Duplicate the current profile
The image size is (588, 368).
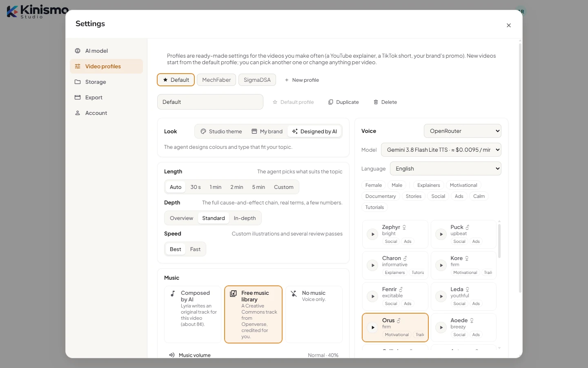click(x=344, y=102)
